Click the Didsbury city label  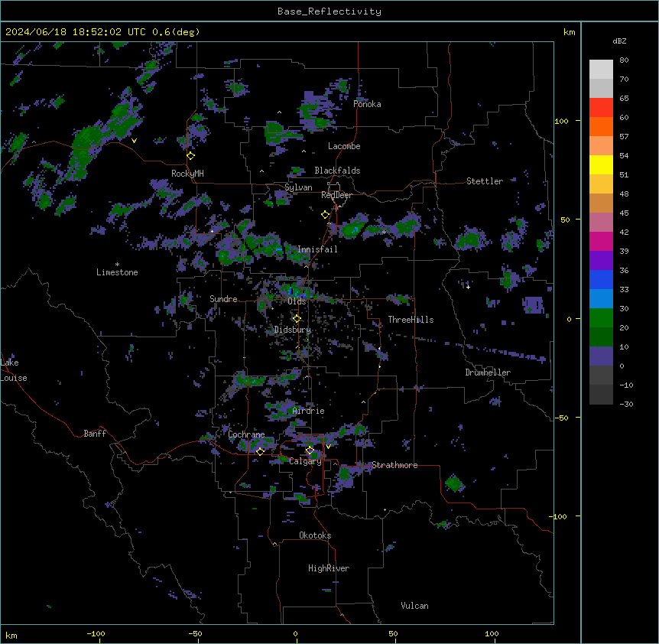pyautogui.click(x=293, y=330)
